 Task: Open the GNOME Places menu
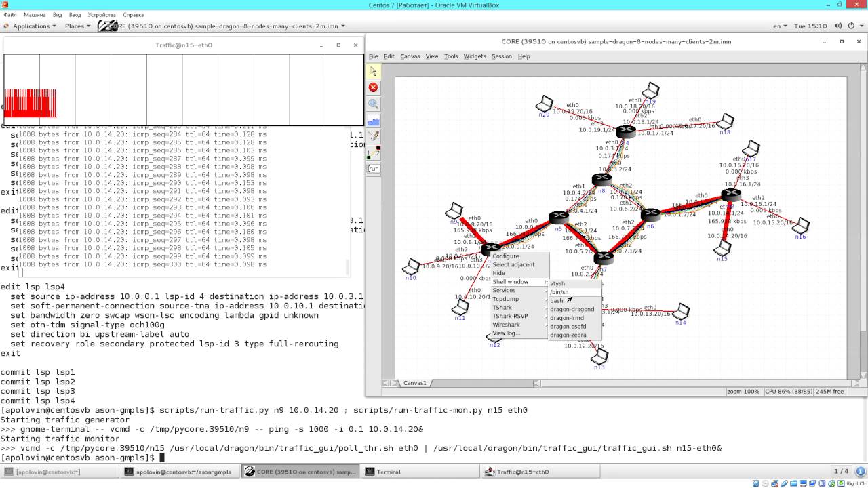[x=77, y=26]
